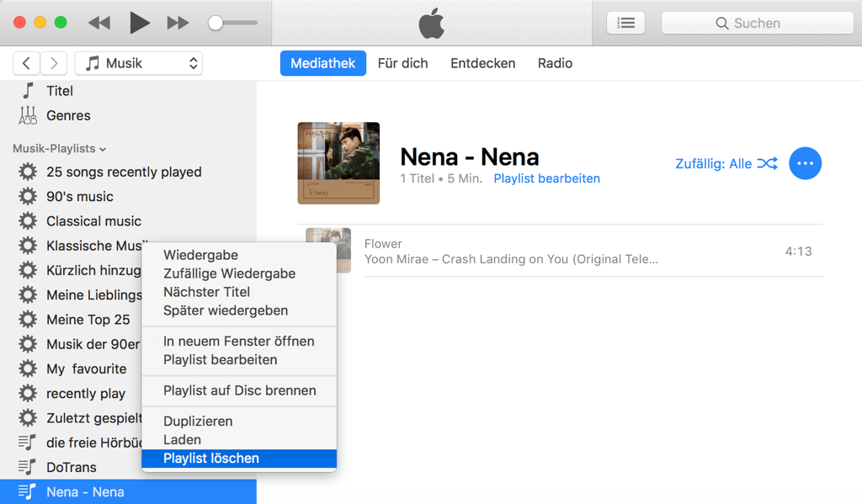This screenshot has width=862, height=504.
Task: Go back with the left chevron
Action: [26, 63]
